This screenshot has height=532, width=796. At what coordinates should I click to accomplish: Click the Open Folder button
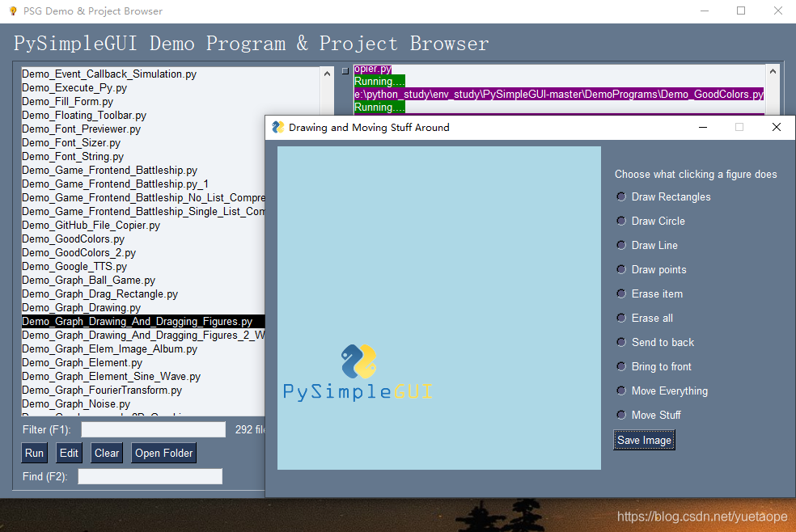[x=164, y=453]
